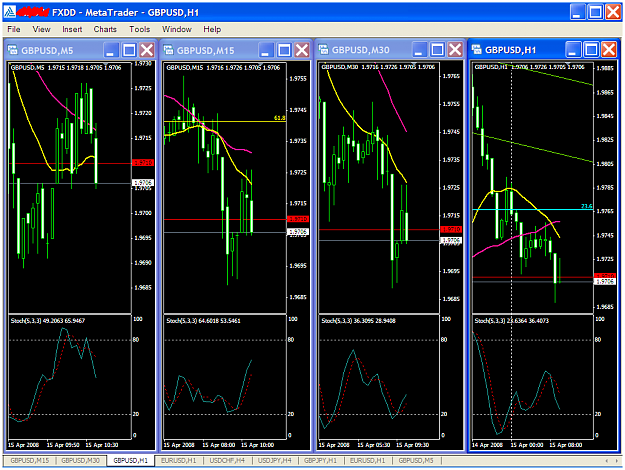
Task: Click the red 1.9710 price label in M30 chart
Action: [x=451, y=229]
